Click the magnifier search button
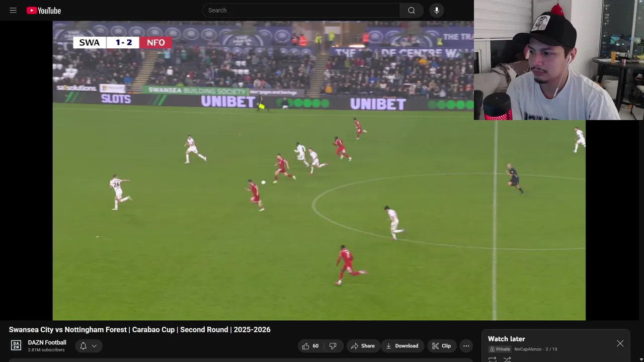 click(412, 10)
